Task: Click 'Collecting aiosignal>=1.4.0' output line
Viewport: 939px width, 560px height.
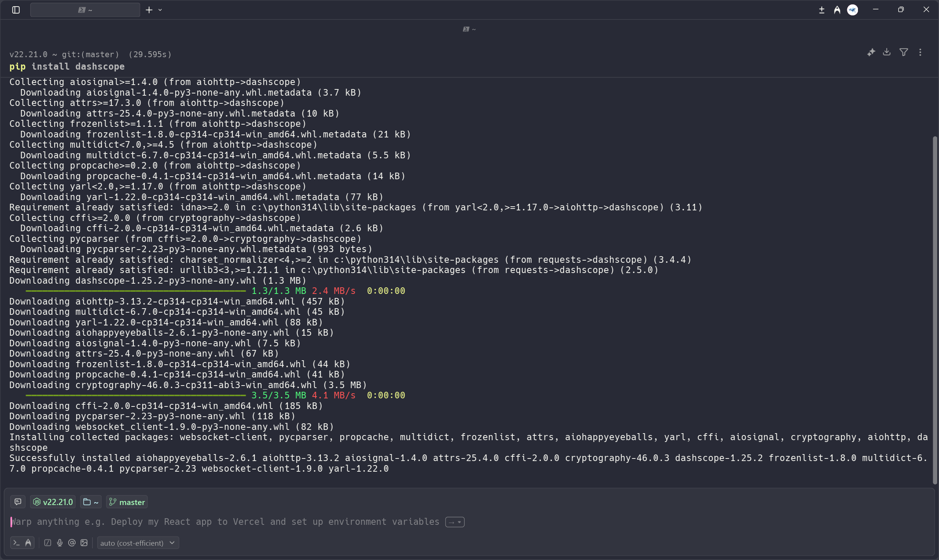Action: (155, 82)
